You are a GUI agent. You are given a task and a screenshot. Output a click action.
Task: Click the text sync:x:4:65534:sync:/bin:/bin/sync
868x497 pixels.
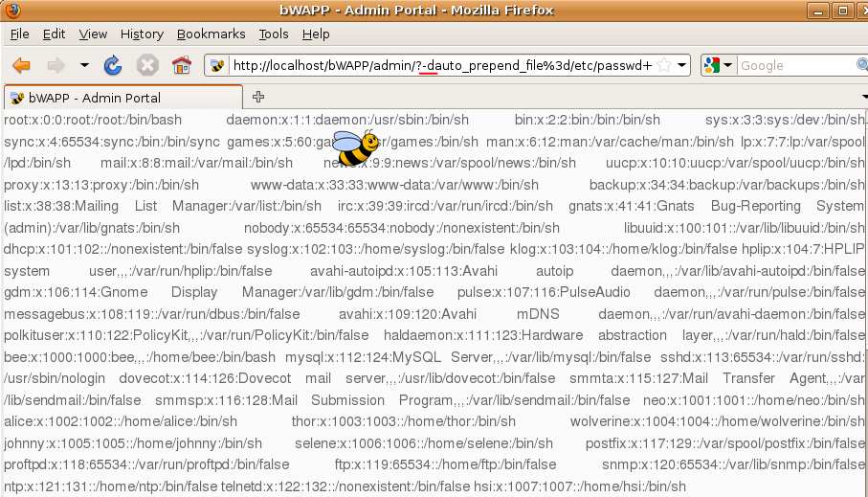pos(112,142)
